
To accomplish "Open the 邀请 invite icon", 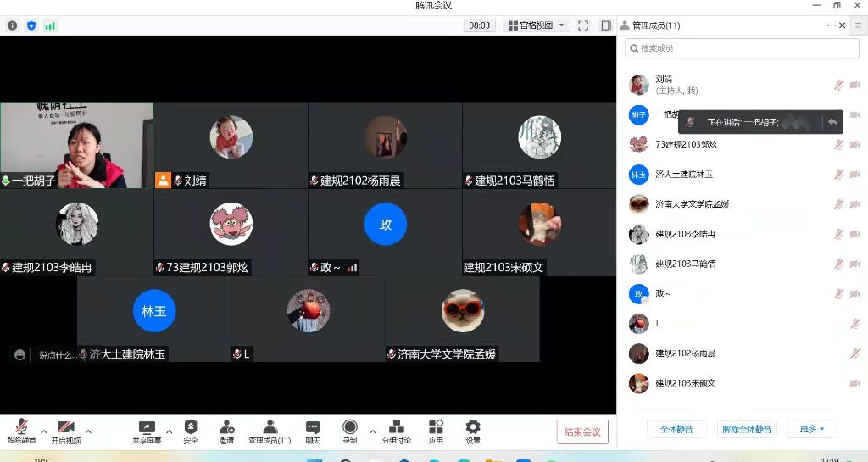I will pos(226,430).
